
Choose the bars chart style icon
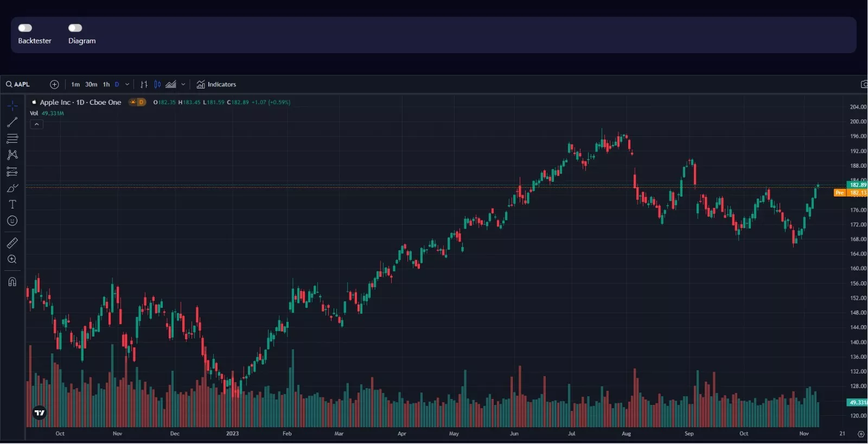tap(144, 84)
